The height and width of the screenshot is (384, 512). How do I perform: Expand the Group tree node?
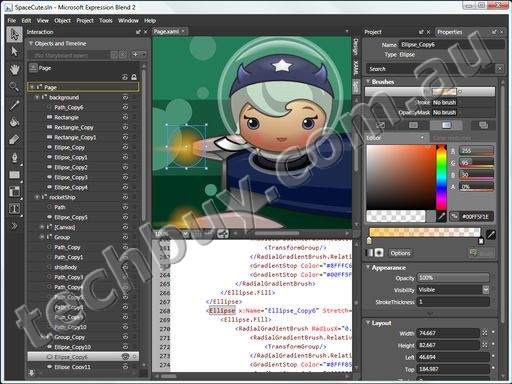(x=42, y=237)
